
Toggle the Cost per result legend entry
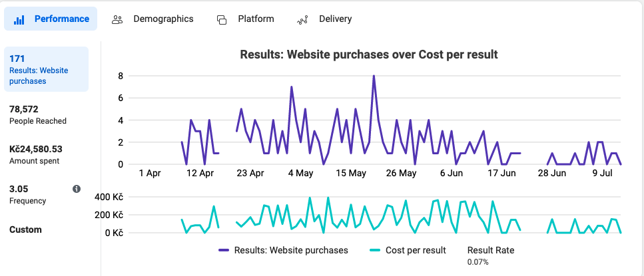(416, 250)
